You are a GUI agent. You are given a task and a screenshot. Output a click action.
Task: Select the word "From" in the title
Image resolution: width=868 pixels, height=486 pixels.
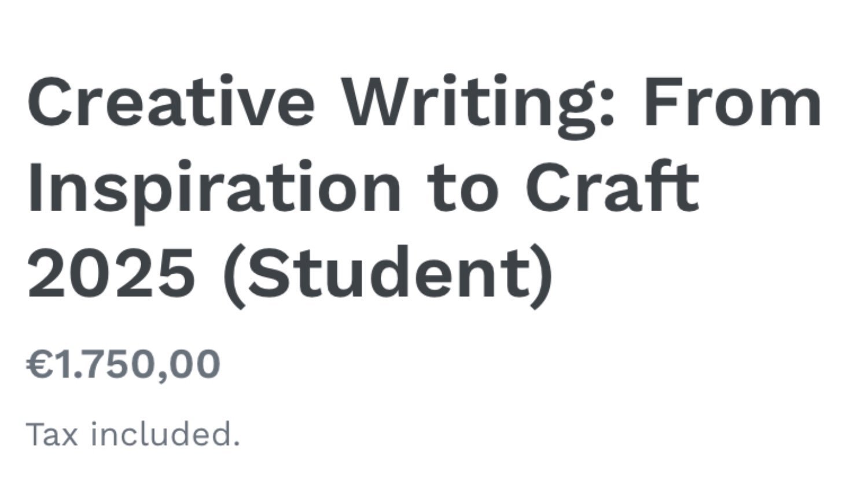pyautogui.click(x=730, y=103)
